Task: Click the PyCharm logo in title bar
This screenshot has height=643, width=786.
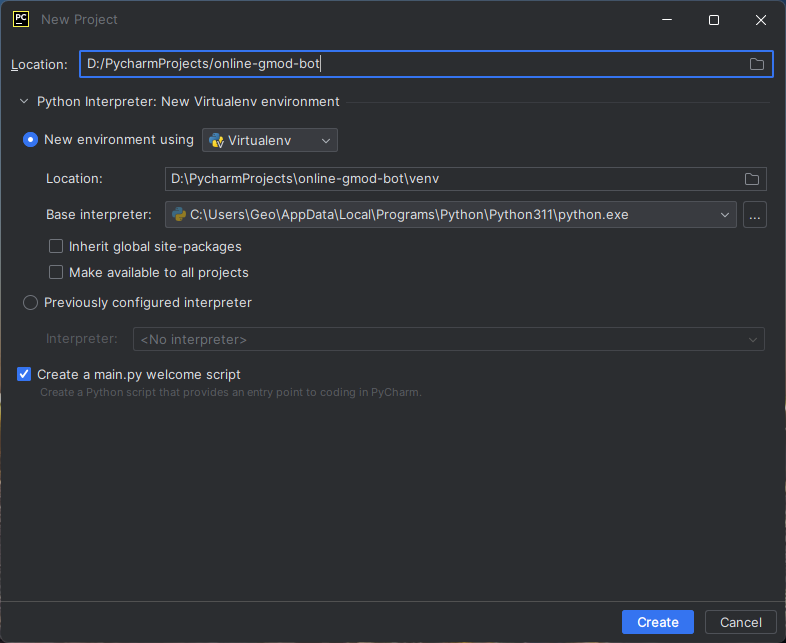Action: click(x=20, y=20)
